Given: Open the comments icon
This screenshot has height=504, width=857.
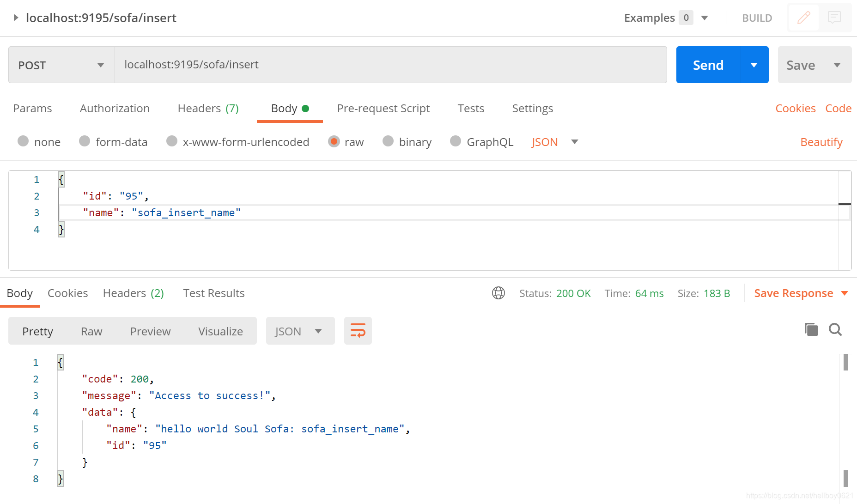Looking at the screenshot, I should [x=834, y=18].
